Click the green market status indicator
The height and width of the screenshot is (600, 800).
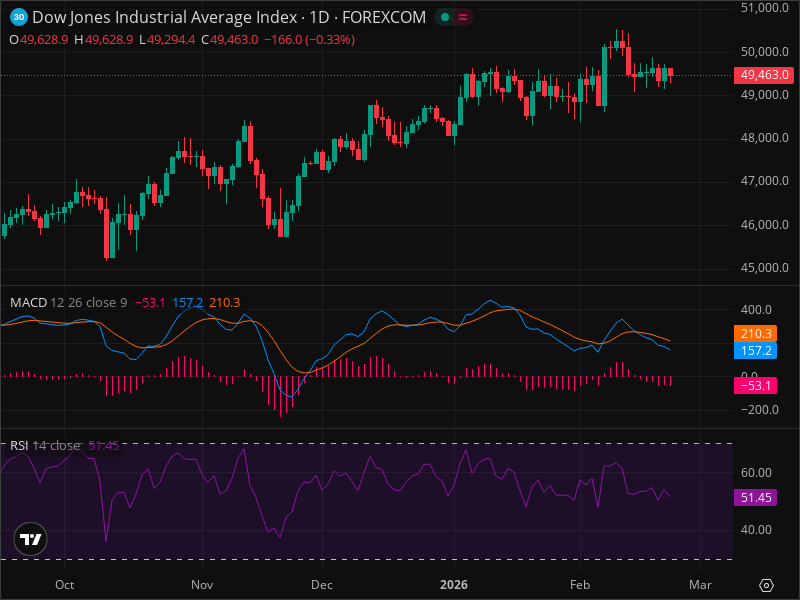coord(445,17)
